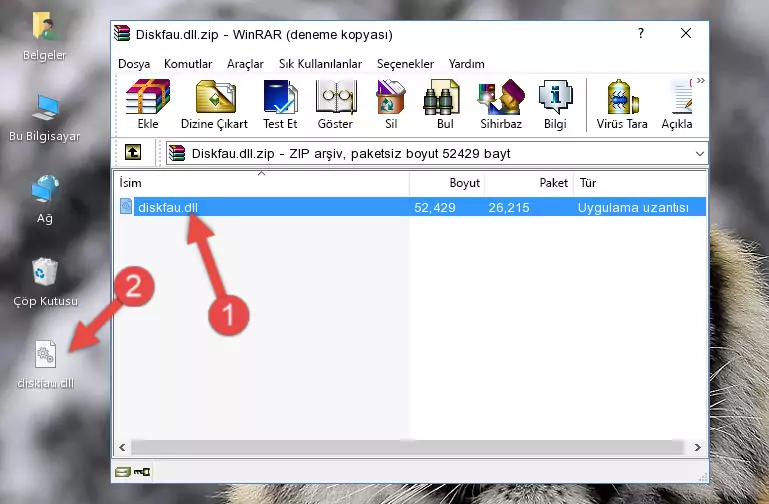The image size is (769, 504).
Task: Open the Sık Kullanılanlar menu
Action: (x=320, y=64)
